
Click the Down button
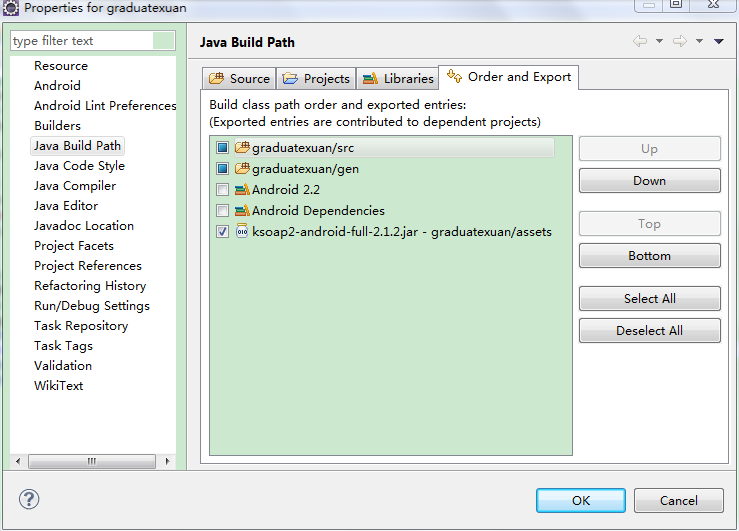tap(649, 180)
